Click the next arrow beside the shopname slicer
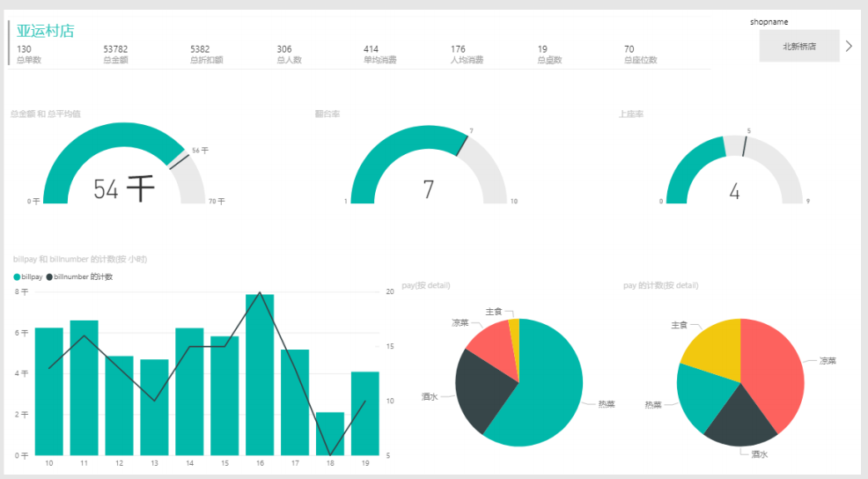 click(850, 46)
